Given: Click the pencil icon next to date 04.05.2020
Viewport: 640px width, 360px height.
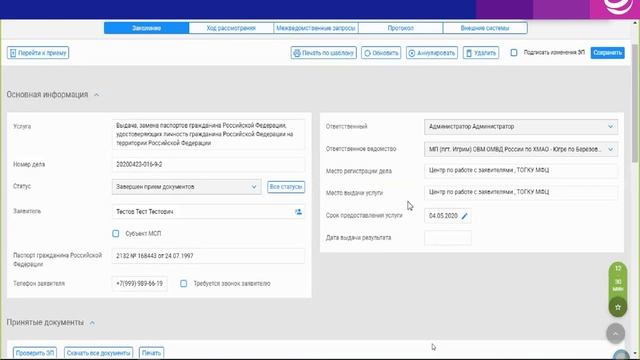Looking at the screenshot, I should point(464,216).
